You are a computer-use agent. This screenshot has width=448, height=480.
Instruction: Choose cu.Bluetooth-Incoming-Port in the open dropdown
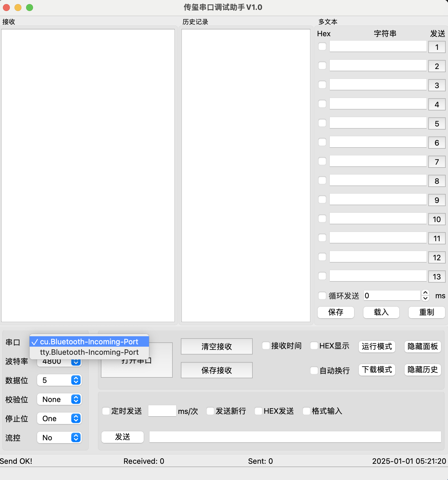click(89, 342)
